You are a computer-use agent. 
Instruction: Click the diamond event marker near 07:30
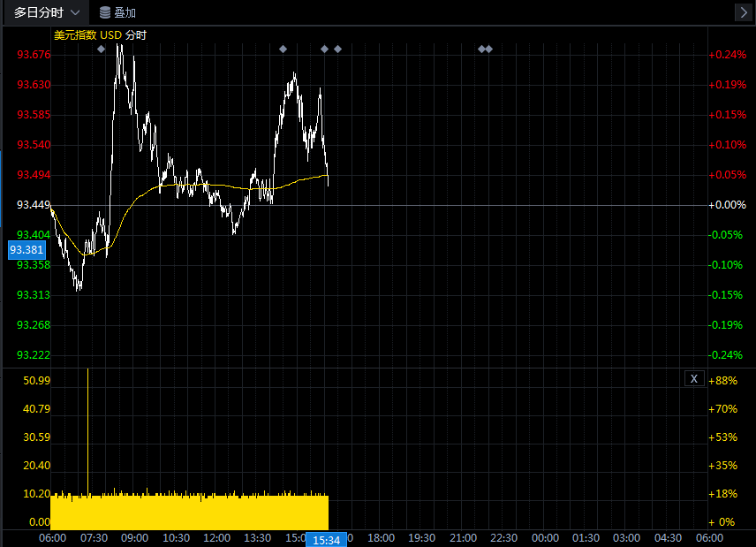coord(101,49)
